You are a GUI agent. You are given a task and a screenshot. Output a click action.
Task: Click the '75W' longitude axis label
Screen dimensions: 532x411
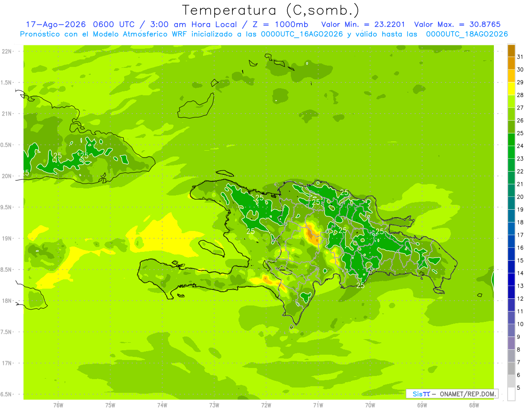[x=110, y=405]
